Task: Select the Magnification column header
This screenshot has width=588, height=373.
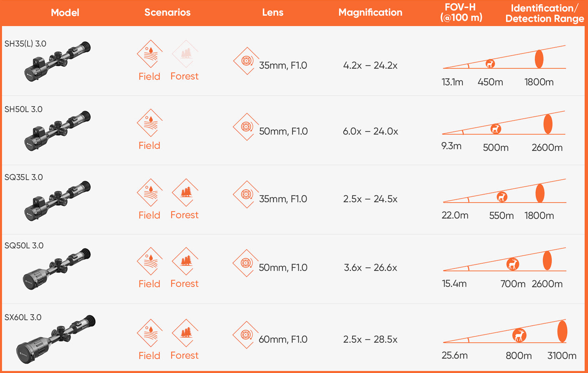Action: (x=370, y=12)
